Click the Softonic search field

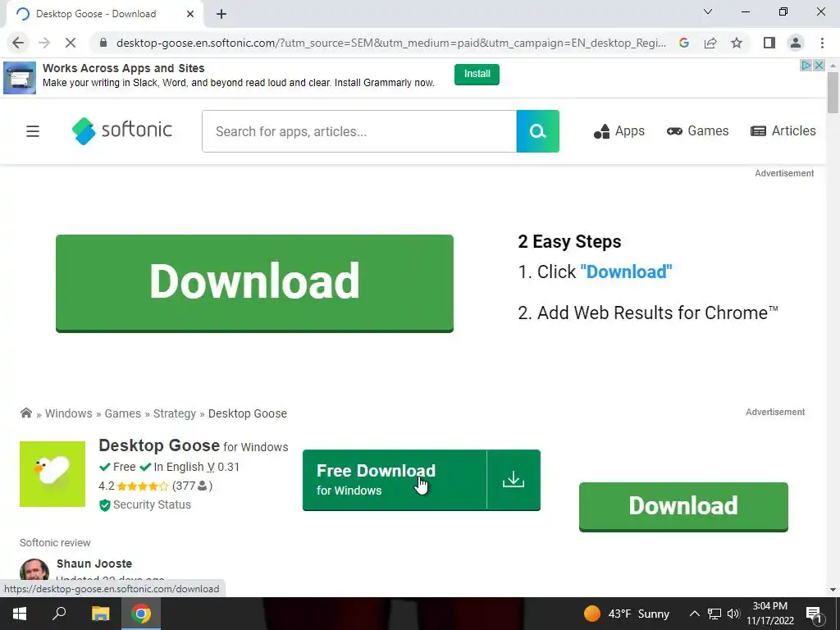pyautogui.click(x=359, y=131)
